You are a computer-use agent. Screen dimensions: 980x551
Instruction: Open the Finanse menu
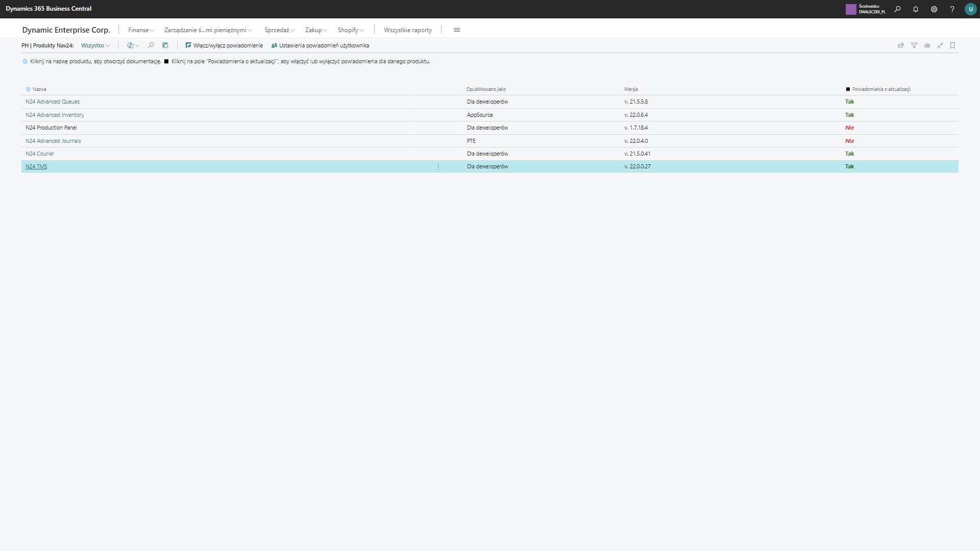point(140,30)
